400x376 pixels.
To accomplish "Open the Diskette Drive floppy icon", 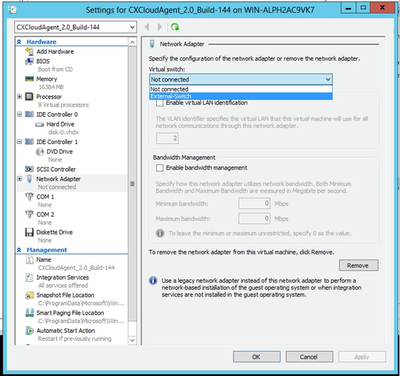I will 29,232.
